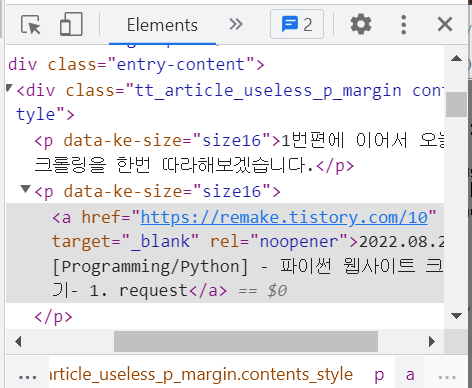Click the [Programming/Python] link text line
Image resolution: width=472 pixels, height=388 pixels.
pyautogui.click(x=247, y=266)
